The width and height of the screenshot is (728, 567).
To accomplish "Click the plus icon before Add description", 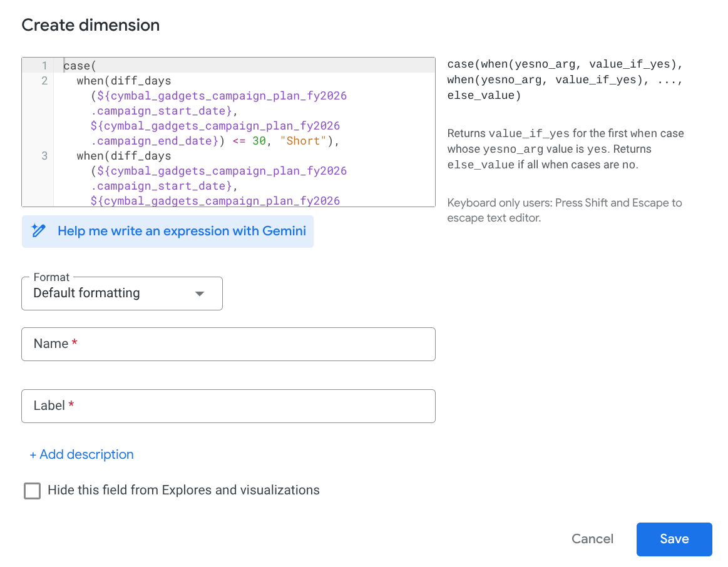I will click(33, 454).
